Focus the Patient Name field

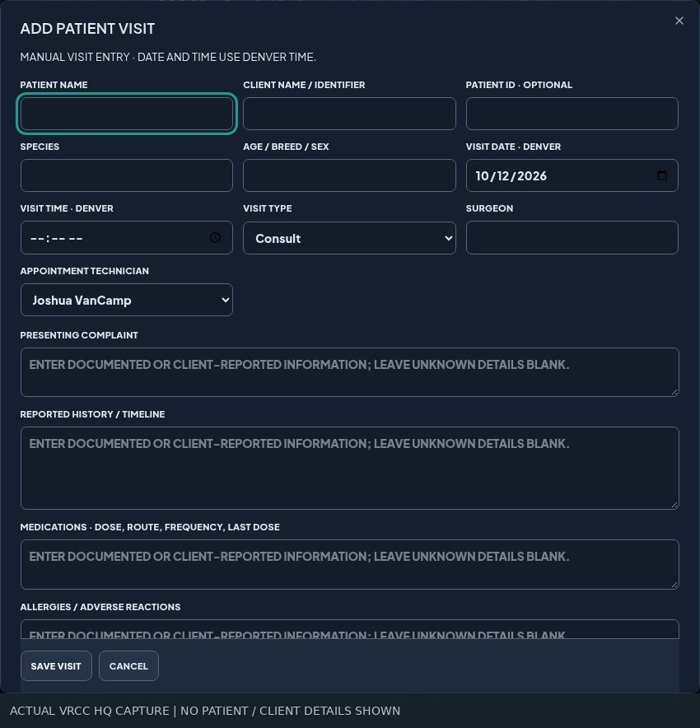pos(127,114)
